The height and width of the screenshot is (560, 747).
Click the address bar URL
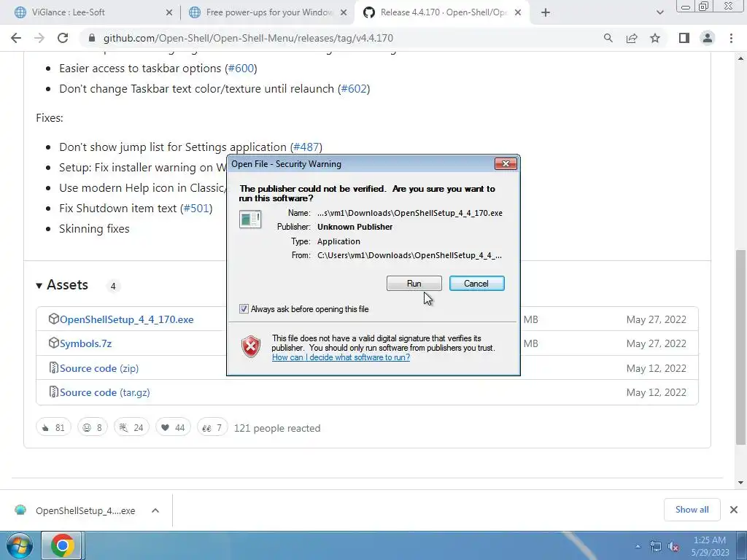point(248,38)
